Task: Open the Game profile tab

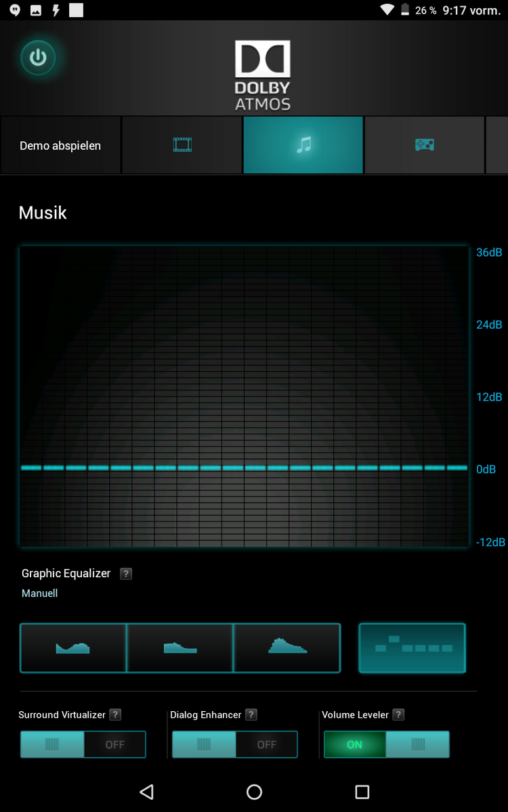Action: [425, 145]
